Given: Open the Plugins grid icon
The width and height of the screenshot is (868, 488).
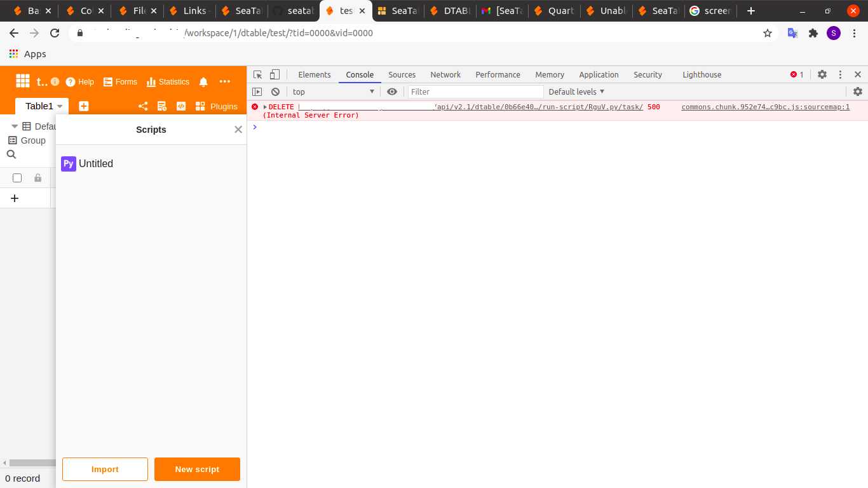Looking at the screenshot, I should (200, 106).
